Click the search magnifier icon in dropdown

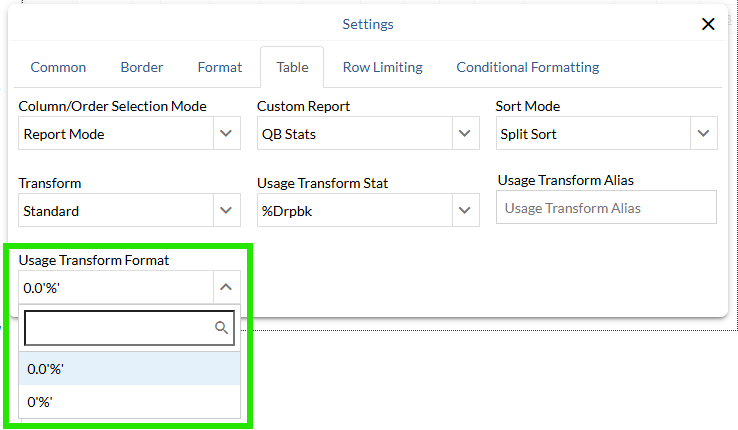point(222,328)
